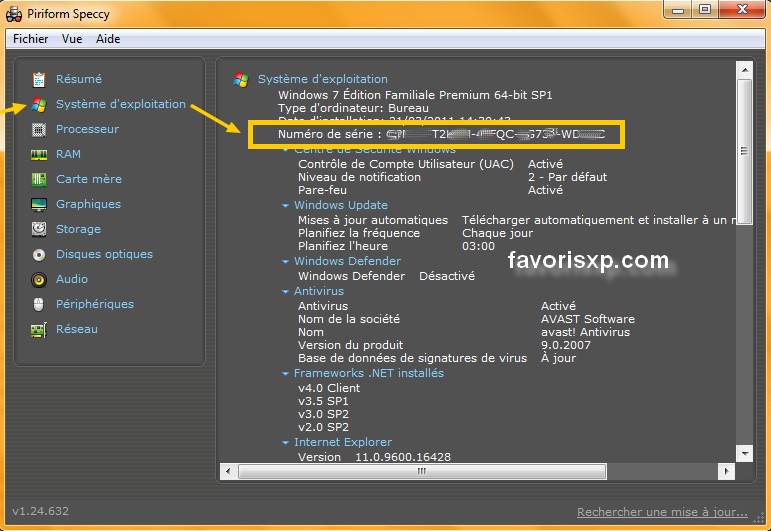771x531 pixels.
Task: Click the Windows logo icon in content header
Action: click(241, 79)
